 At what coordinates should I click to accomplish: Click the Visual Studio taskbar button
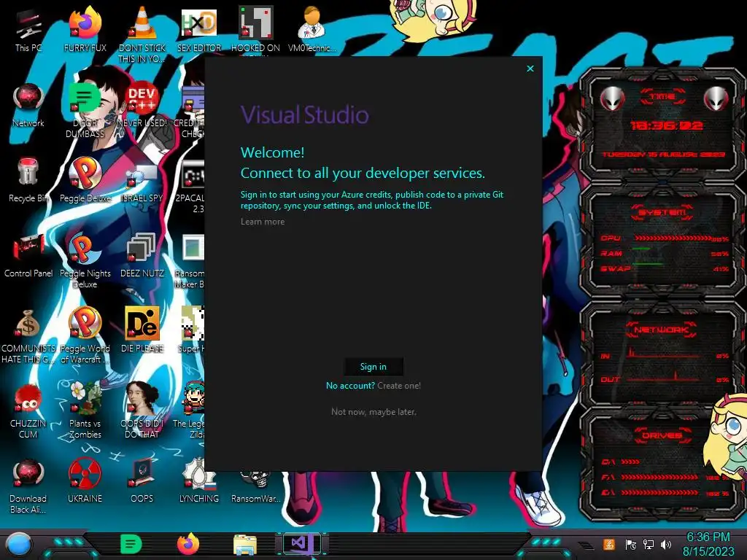point(302,544)
